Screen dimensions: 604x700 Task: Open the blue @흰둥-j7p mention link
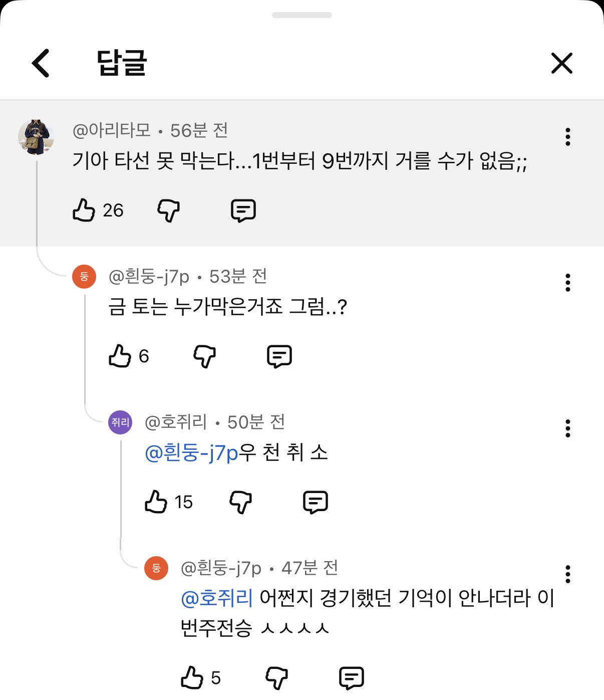click(x=191, y=453)
